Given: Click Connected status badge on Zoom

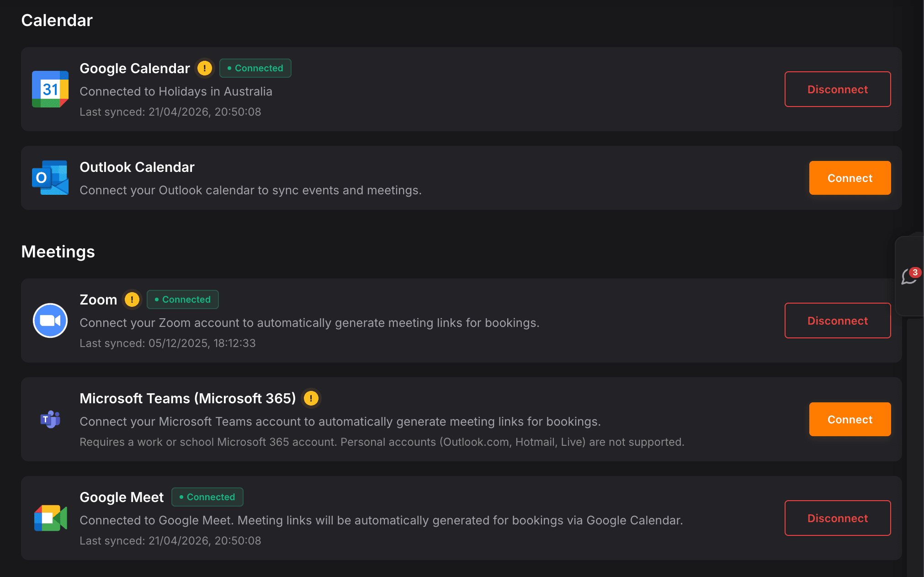Looking at the screenshot, I should (x=182, y=299).
